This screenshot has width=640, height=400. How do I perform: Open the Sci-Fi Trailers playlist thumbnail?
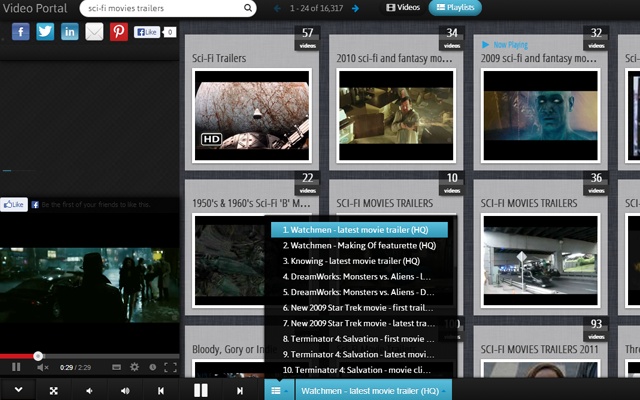pos(252,116)
